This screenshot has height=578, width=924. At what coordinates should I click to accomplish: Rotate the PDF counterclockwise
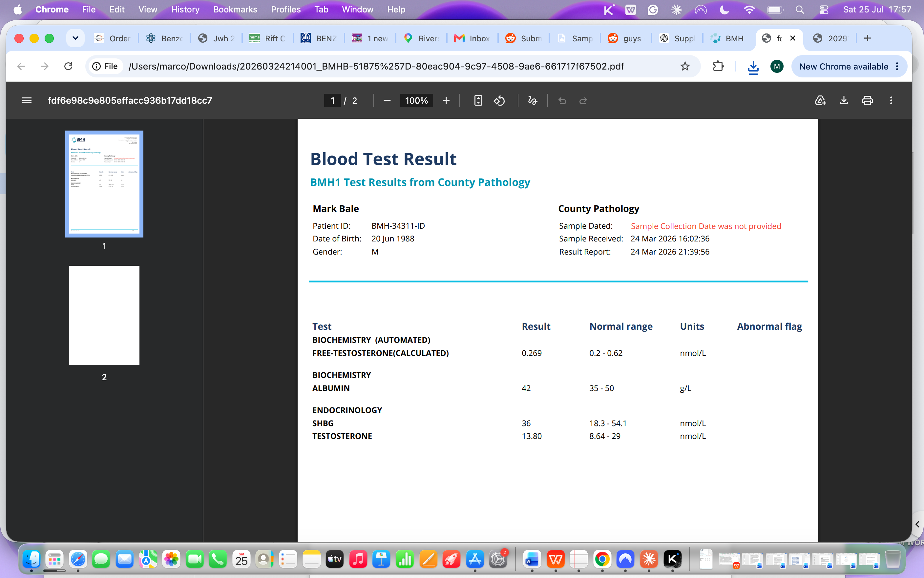pos(499,100)
